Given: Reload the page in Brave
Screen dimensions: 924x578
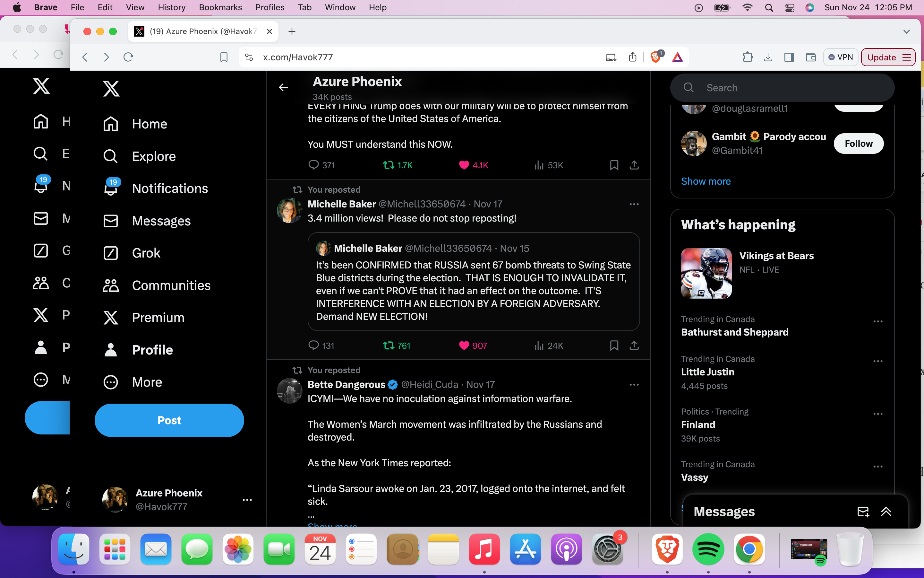Looking at the screenshot, I should click(128, 57).
